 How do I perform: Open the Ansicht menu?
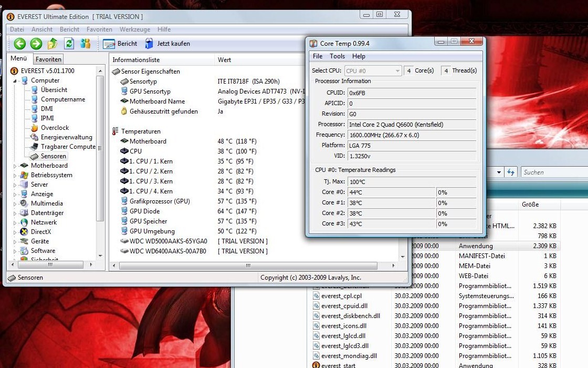42,29
